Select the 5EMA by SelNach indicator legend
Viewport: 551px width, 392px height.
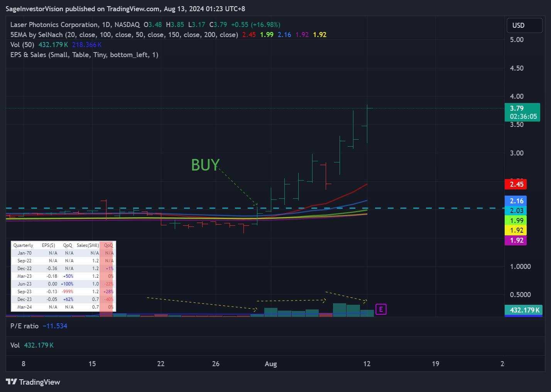(x=124, y=35)
